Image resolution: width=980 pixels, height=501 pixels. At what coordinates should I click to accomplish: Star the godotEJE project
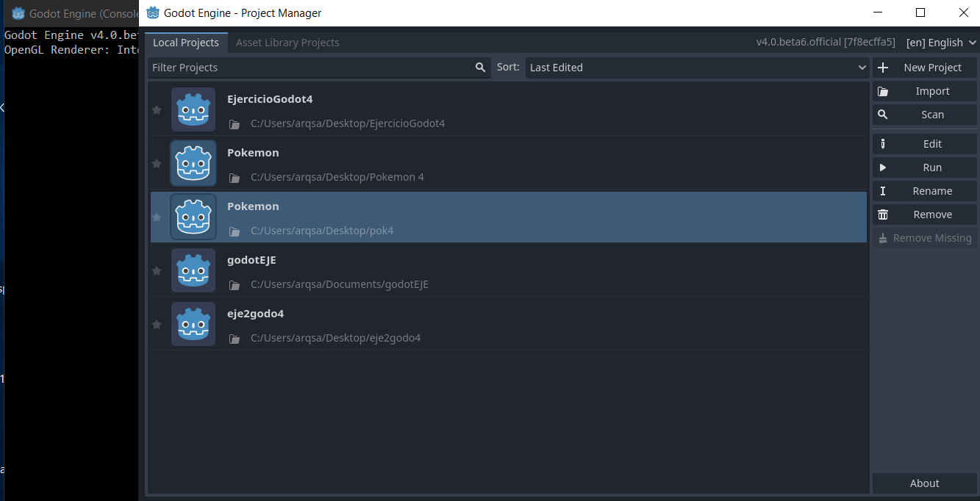157,270
